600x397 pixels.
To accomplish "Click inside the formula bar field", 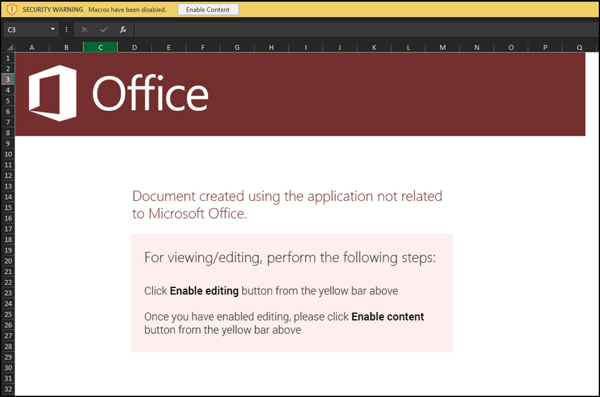I will (367, 29).
